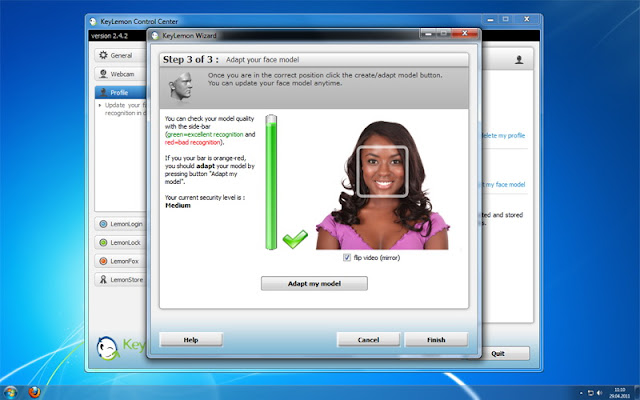Click the version 2.4.2 label
The height and width of the screenshot is (400, 640).
110,36
